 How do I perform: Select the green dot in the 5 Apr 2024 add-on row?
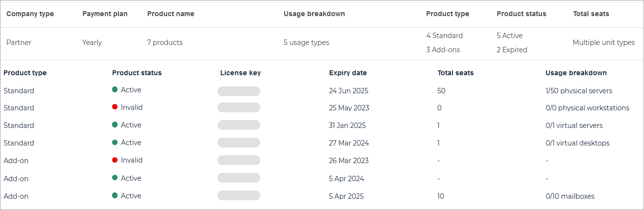(x=115, y=178)
